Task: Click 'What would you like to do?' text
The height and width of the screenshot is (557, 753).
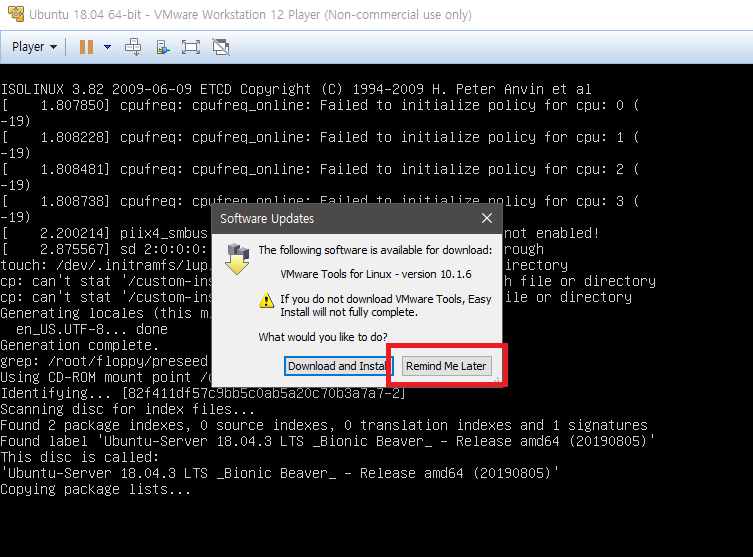Action: tap(323, 337)
